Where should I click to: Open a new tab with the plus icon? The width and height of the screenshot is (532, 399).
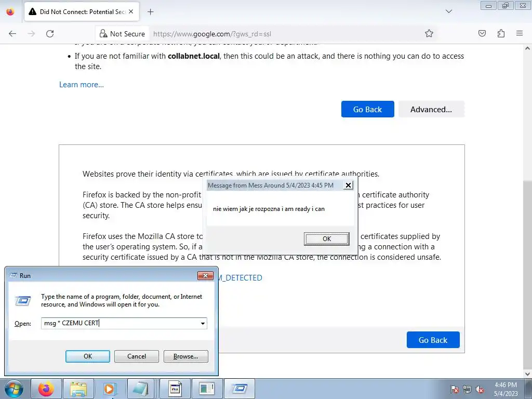150,12
